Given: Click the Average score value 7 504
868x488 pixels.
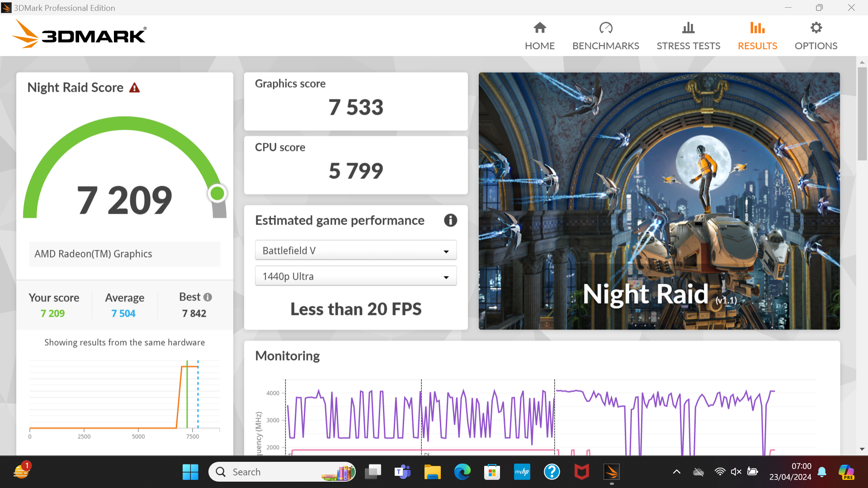Looking at the screenshot, I should click(x=123, y=314).
